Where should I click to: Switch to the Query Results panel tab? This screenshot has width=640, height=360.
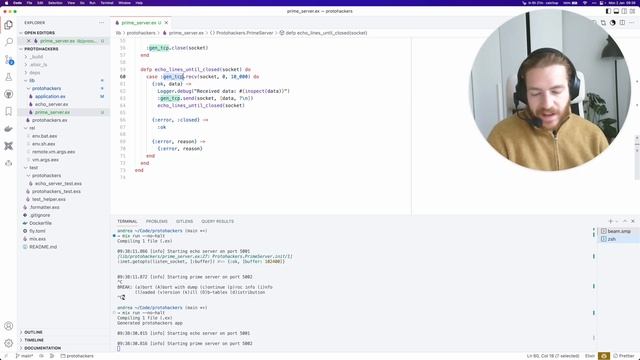pyautogui.click(x=218, y=221)
